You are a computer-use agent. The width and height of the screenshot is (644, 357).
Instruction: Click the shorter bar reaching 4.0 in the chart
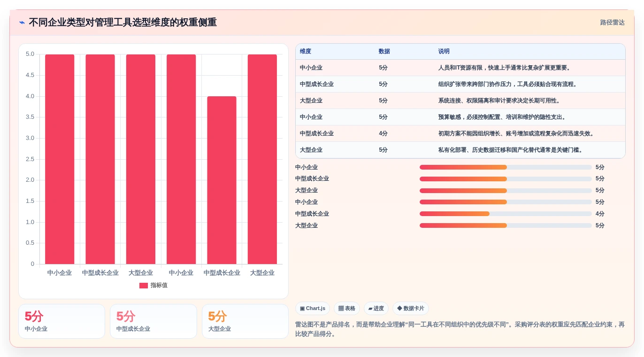pyautogui.click(x=222, y=180)
